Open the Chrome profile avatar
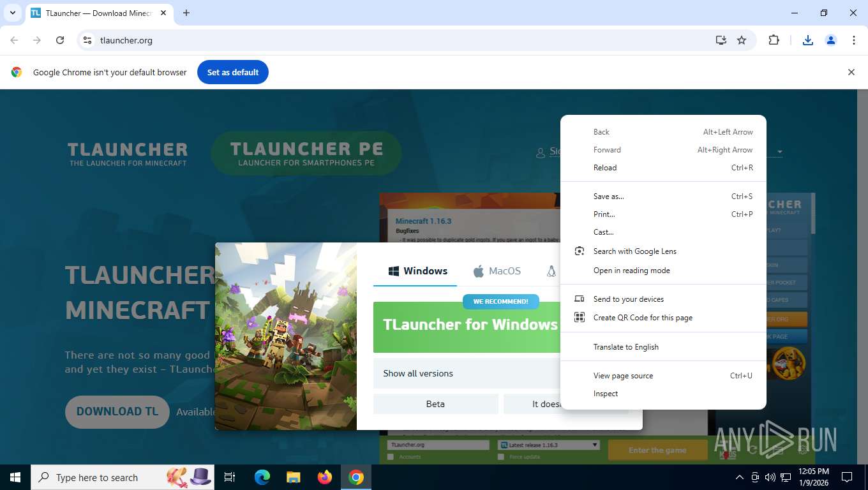This screenshot has width=868, height=490. point(831,40)
